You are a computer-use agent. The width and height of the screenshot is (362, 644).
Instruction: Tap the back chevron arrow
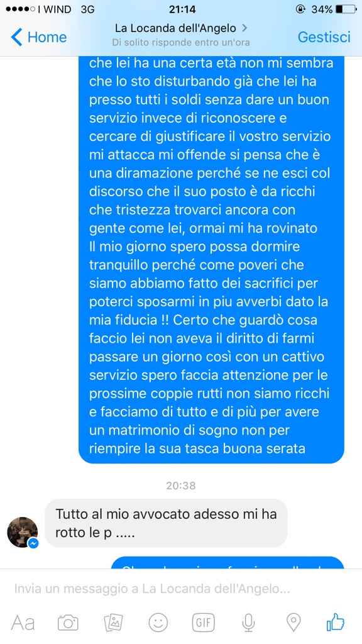point(16,37)
